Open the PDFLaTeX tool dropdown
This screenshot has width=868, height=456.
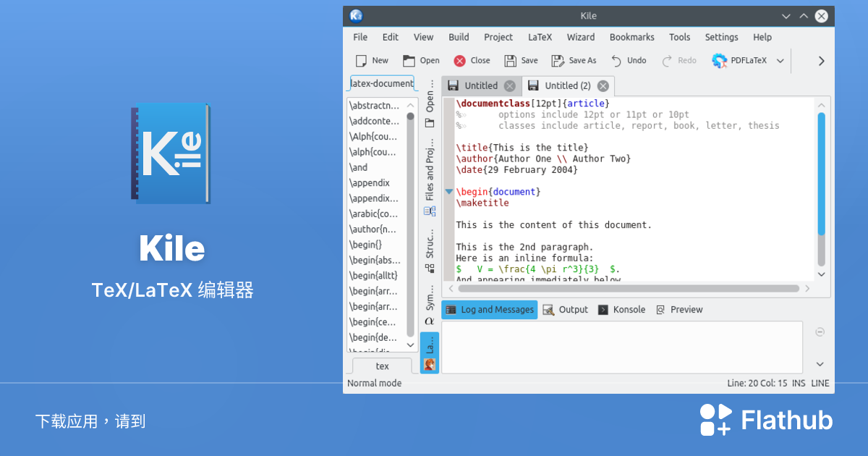click(780, 60)
